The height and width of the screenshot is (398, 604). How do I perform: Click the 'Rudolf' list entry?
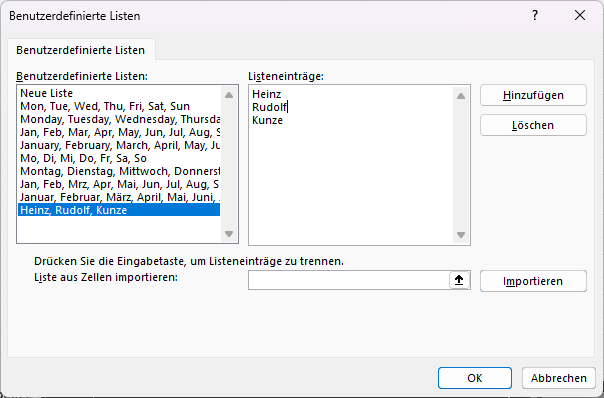pos(270,107)
